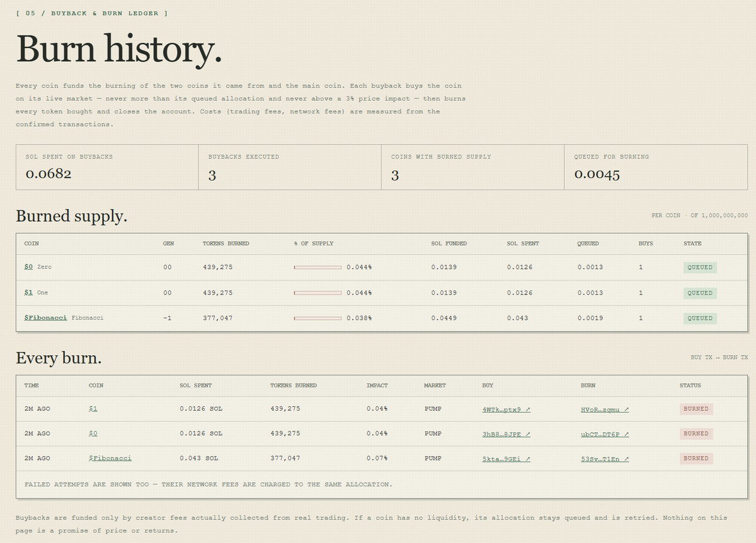
Task: Open the $0 link in Every burn table
Action: tap(93, 433)
